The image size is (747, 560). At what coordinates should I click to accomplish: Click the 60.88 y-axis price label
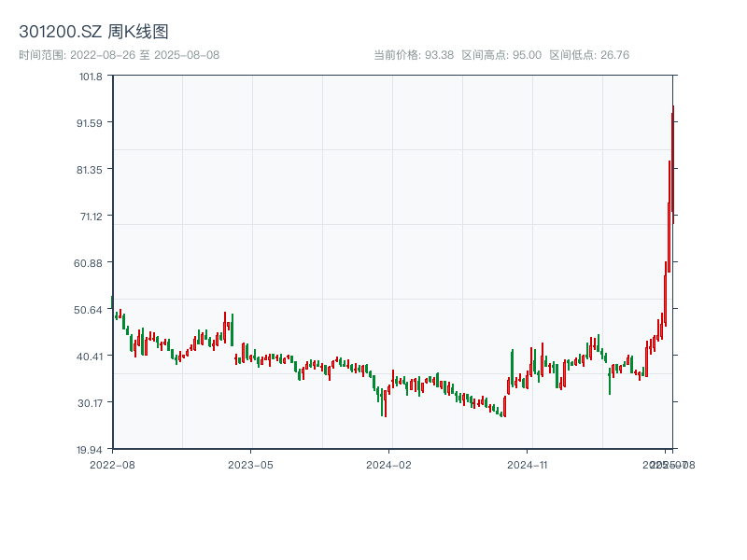(90, 263)
